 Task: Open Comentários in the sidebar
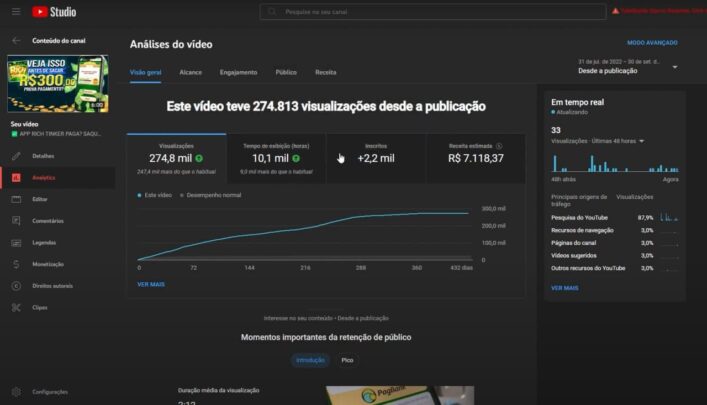pyautogui.click(x=48, y=220)
